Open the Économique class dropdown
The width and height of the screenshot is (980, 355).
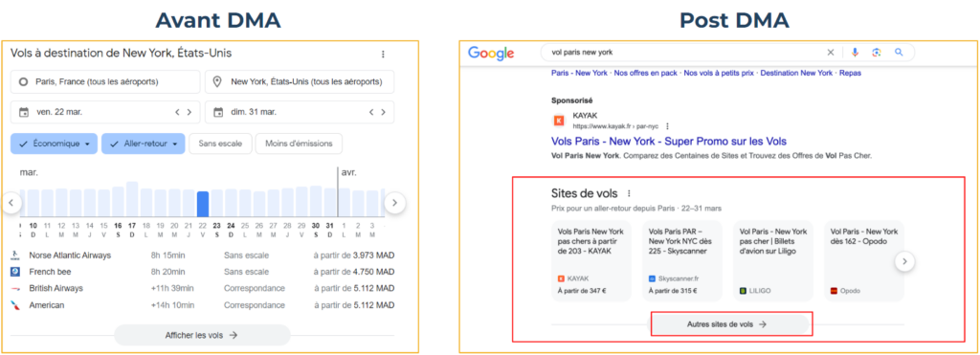click(x=55, y=144)
